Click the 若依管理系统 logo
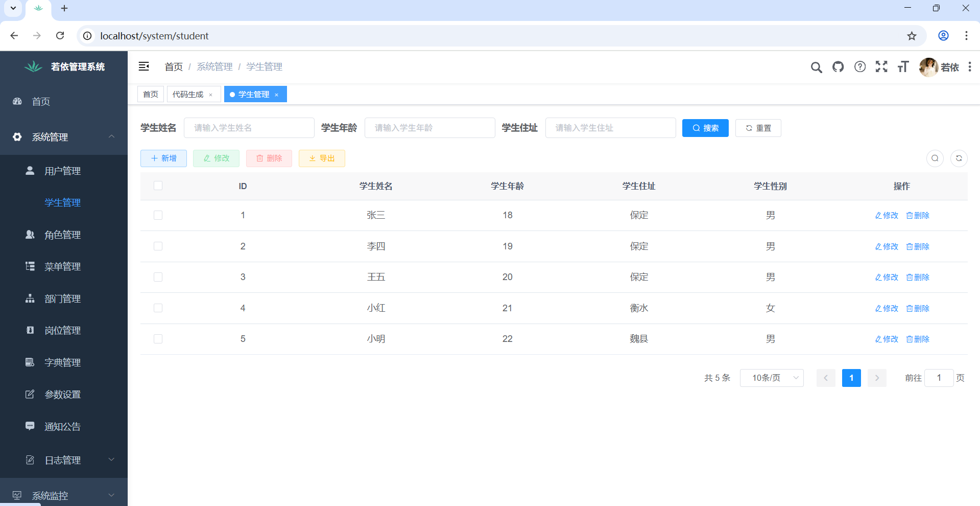The image size is (980, 506). 64,66
